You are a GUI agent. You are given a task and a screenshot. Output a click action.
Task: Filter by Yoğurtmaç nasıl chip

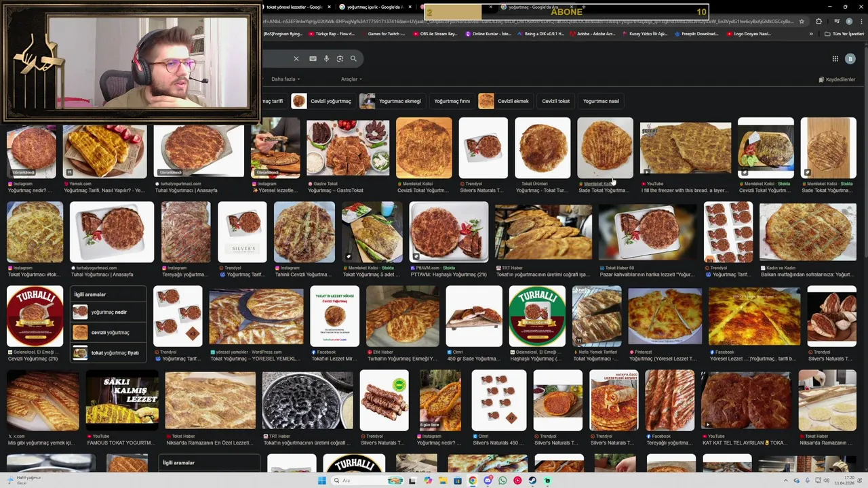[601, 101]
